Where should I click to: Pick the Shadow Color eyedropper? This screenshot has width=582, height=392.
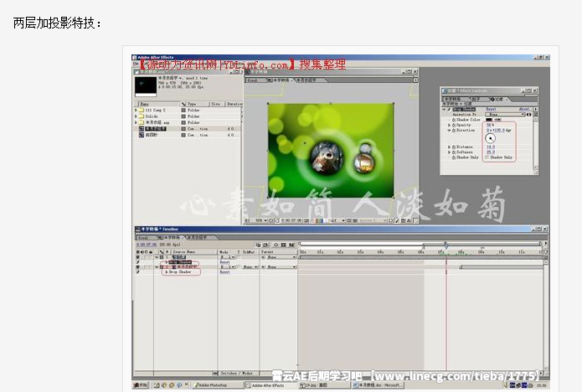pyautogui.click(x=497, y=120)
